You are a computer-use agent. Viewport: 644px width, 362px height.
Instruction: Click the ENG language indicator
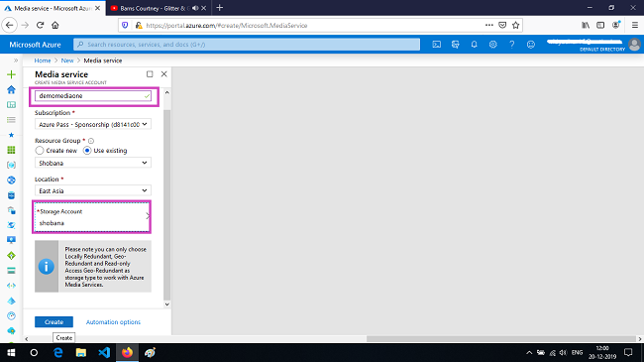[577, 352]
